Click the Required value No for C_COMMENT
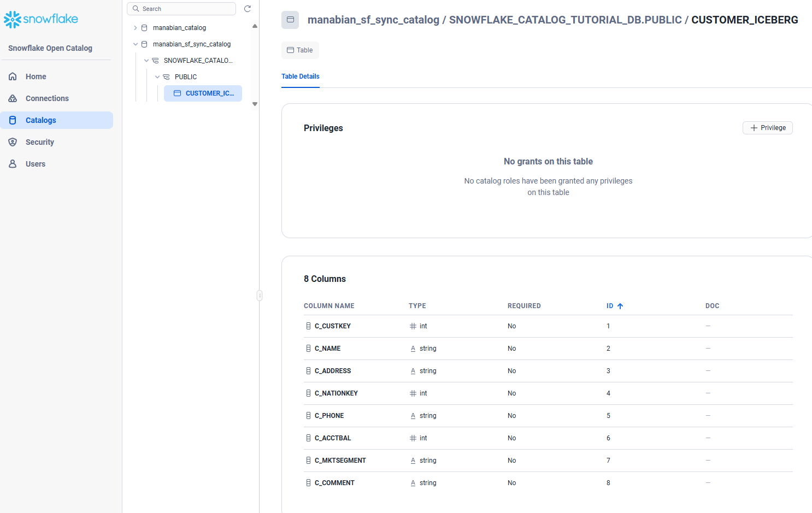This screenshot has height=513, width=812. coord(511,483)
